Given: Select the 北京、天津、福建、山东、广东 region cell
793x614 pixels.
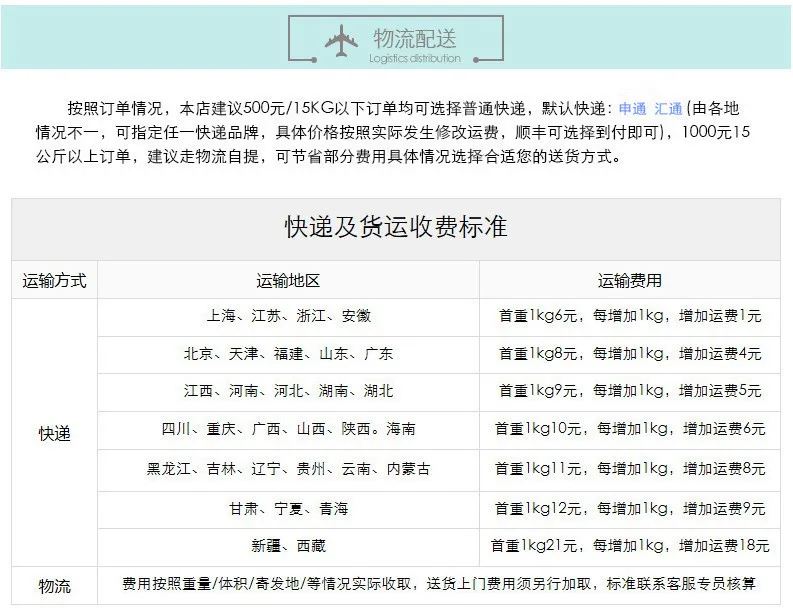Looking at the screenshot, I should tap(288, 354).
